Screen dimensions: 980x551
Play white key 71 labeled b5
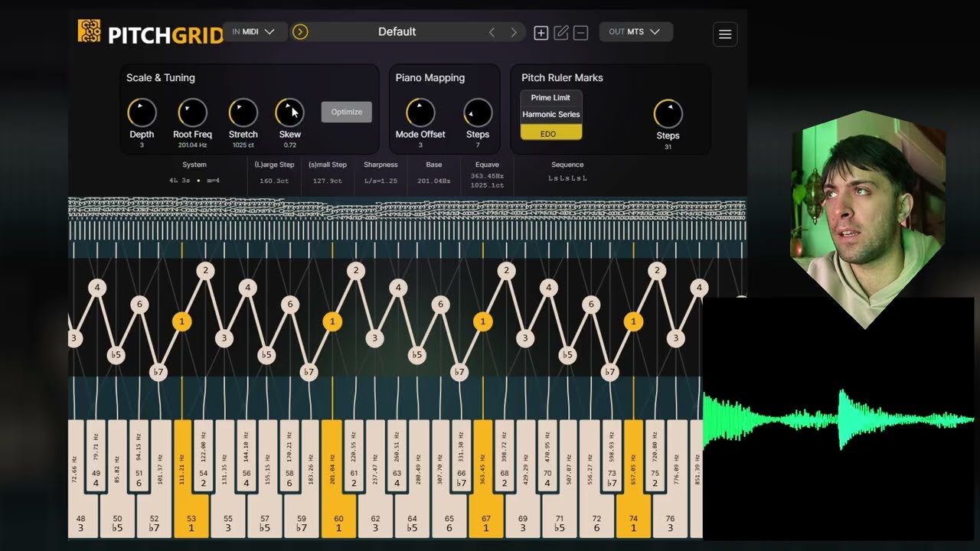coord(559,520)
